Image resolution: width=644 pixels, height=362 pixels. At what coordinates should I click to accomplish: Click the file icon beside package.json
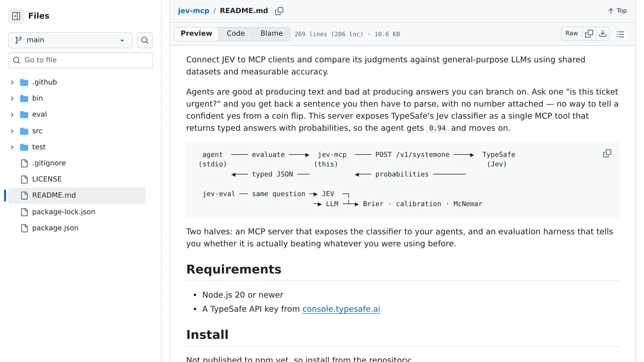[24, 228]
